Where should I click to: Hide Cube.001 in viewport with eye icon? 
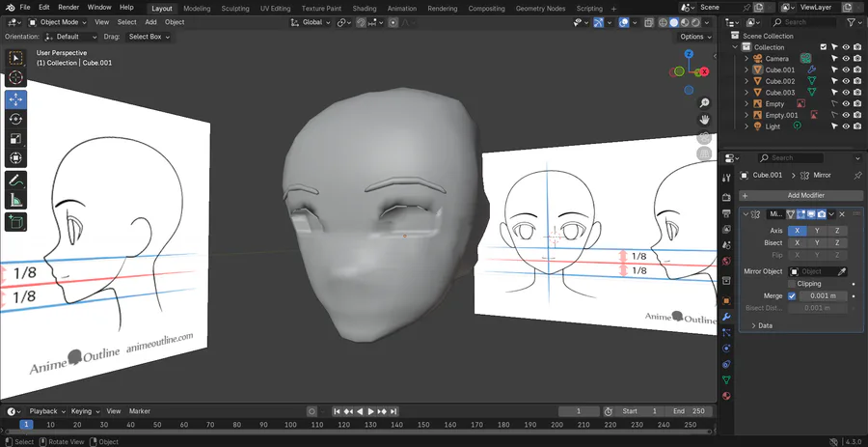pos(846,70)
